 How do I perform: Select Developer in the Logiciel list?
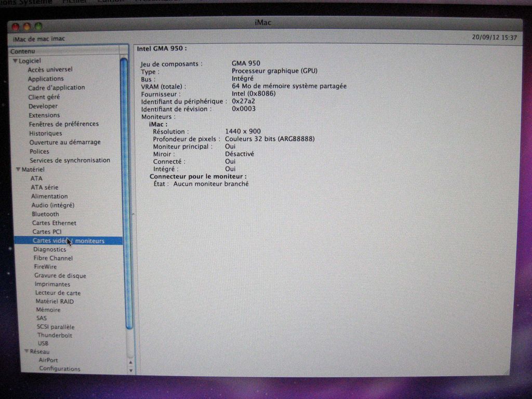click(43, 106)
